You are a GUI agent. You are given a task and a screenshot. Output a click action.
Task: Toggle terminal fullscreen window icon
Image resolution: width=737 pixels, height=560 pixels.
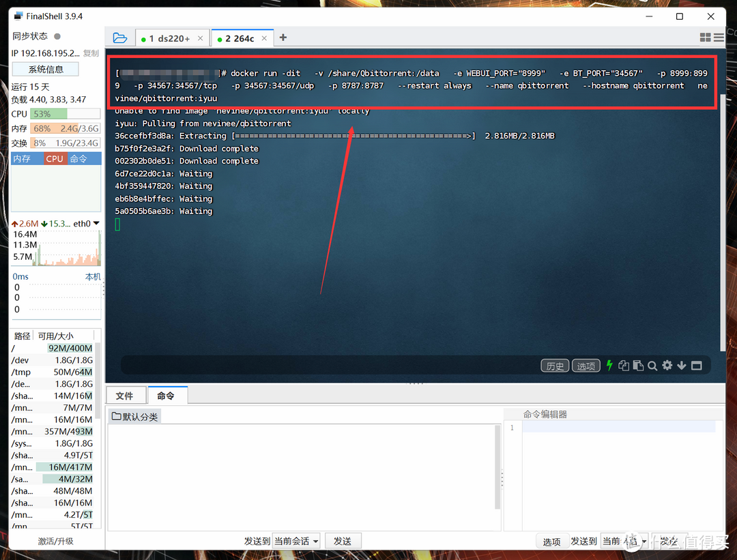(697, 366)
